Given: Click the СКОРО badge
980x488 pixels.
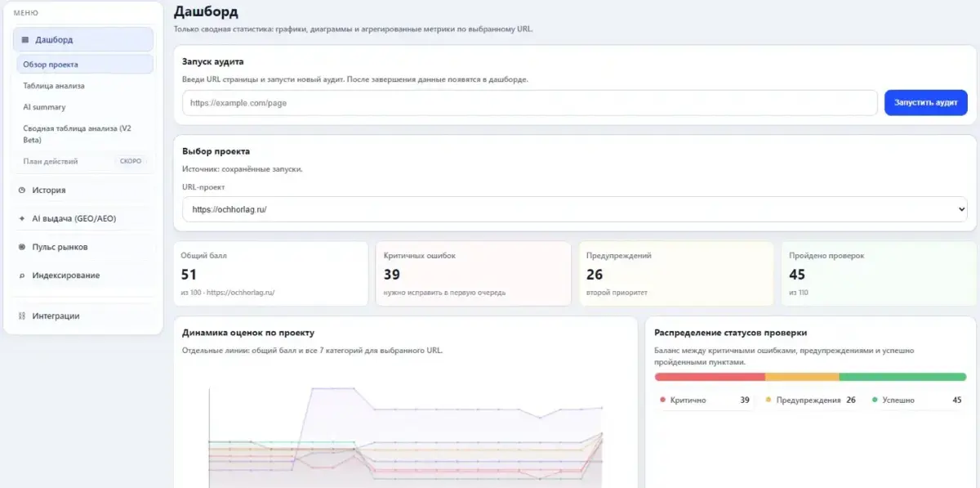Looking at the screenshot, I should (131, 161).
